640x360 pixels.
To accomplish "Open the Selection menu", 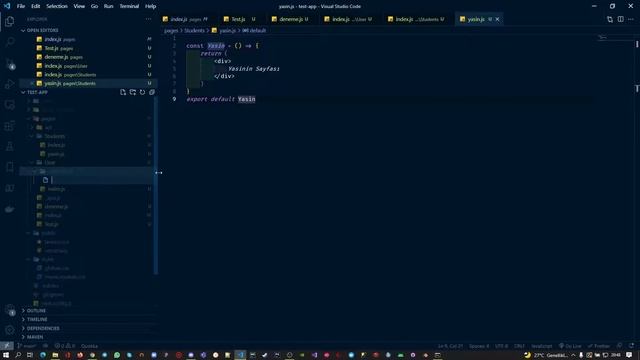I will point(57,6).
